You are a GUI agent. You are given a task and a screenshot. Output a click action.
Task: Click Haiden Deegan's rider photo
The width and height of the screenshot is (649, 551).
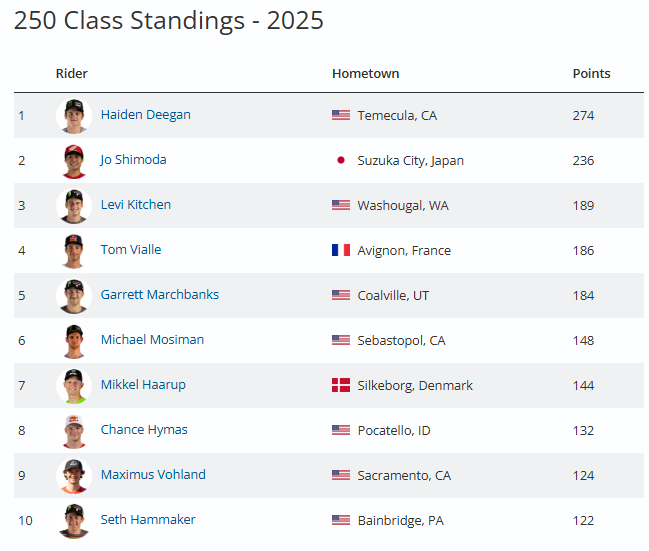74,116
